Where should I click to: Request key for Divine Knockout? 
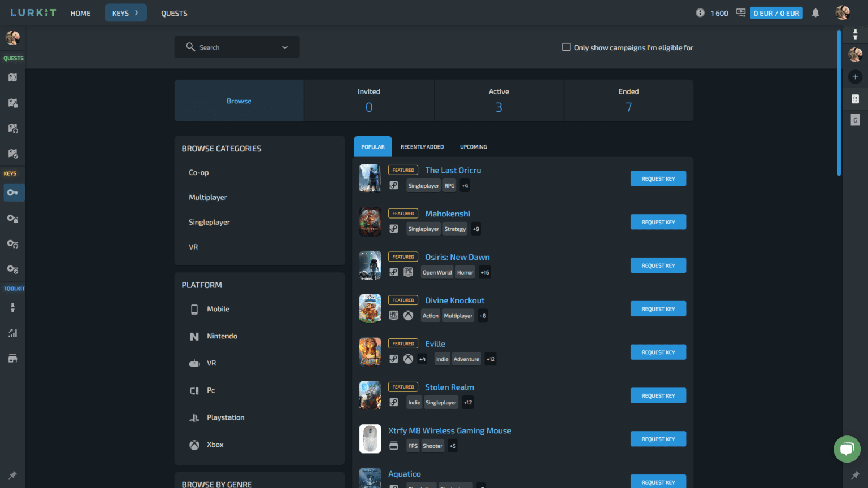658,309
